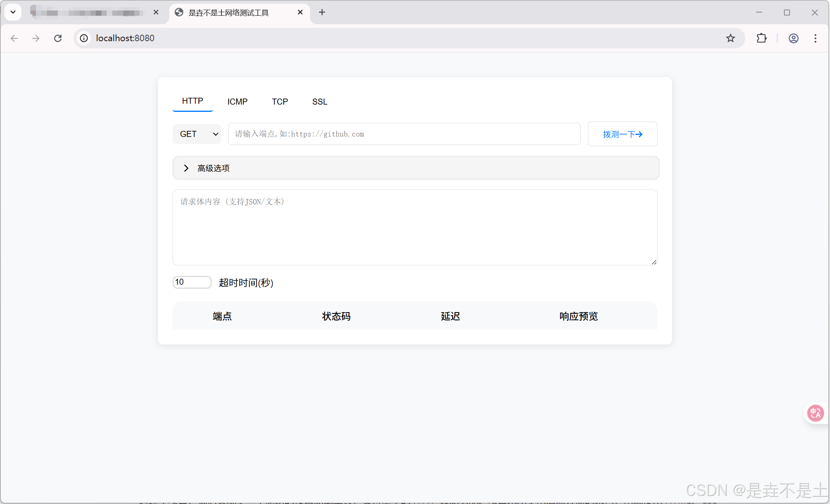Viewport: 830px width, 504px height.
Task: Open the browser profile avatar icon
Action: pos(793,38)
